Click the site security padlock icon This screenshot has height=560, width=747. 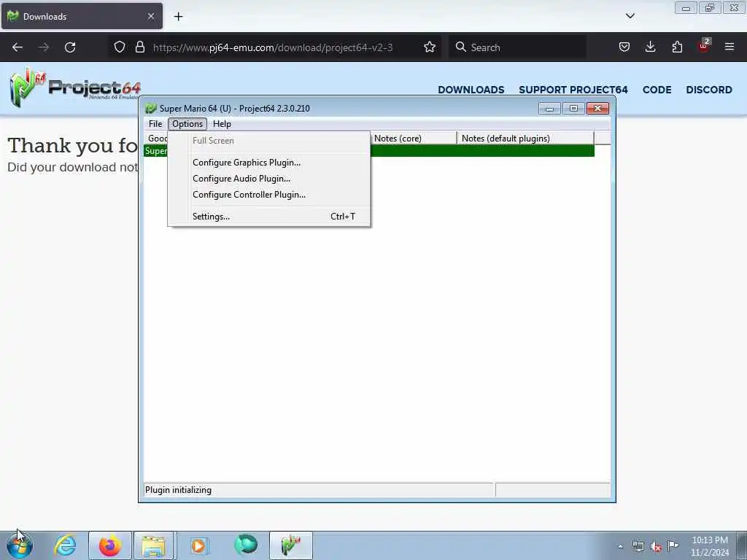click(139, 47)
